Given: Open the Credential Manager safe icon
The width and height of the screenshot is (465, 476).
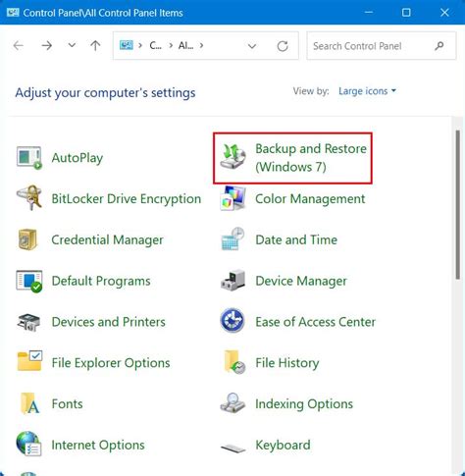Looking at the screenshot, I should pos(28,239).
